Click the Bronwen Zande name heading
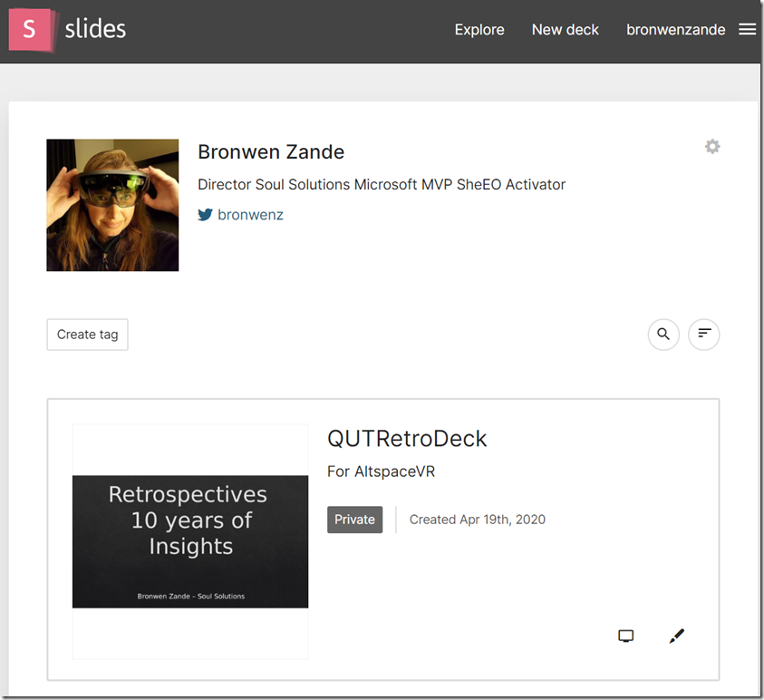764x700 pixels. (271, 152)
